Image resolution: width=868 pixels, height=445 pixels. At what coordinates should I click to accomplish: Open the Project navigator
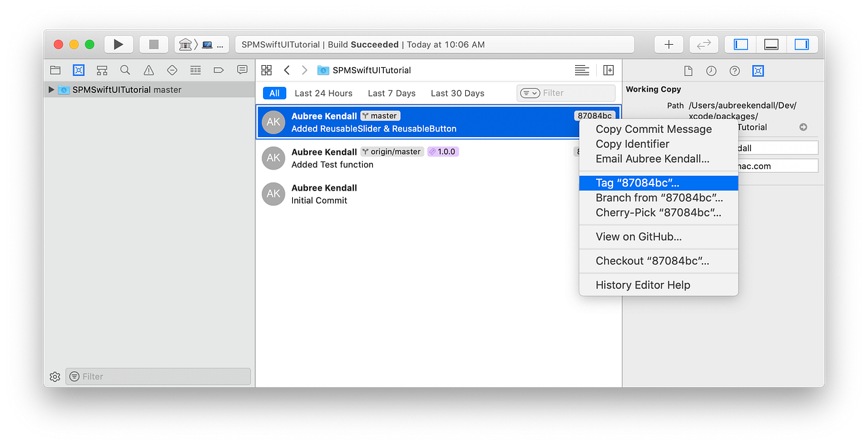tap(55, 70)
